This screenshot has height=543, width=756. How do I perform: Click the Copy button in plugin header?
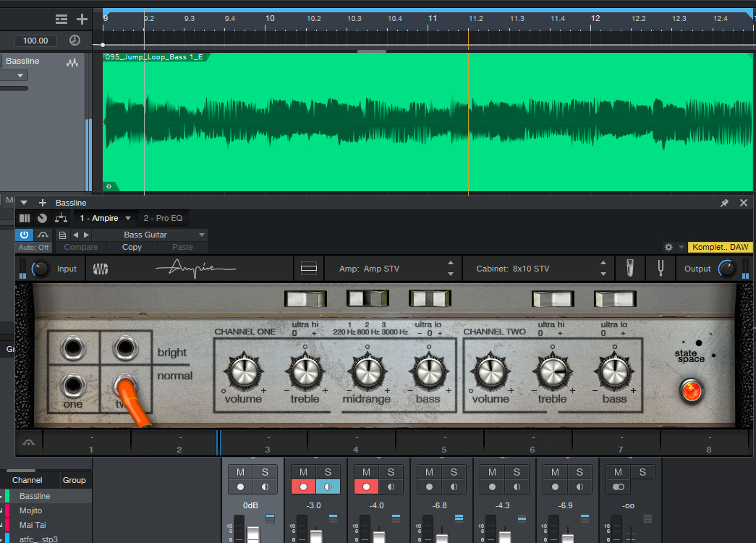[132, 247]
